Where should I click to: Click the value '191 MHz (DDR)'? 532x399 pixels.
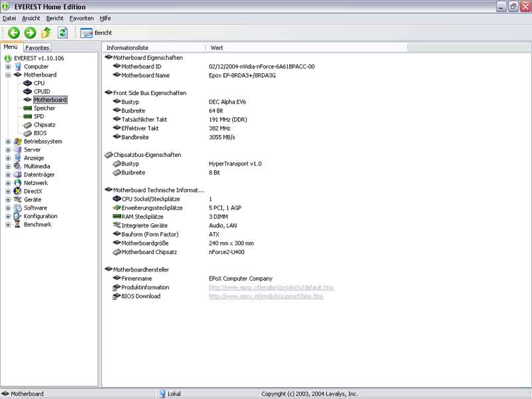pyautogui.click(x=228, y=120)
